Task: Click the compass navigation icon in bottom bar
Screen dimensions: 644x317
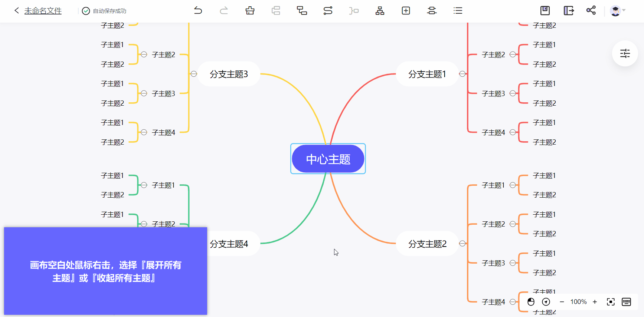Action: click(x=546, y=302)
